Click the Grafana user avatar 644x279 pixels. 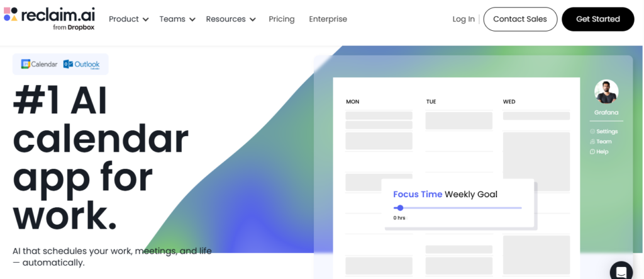click(606, 92)
